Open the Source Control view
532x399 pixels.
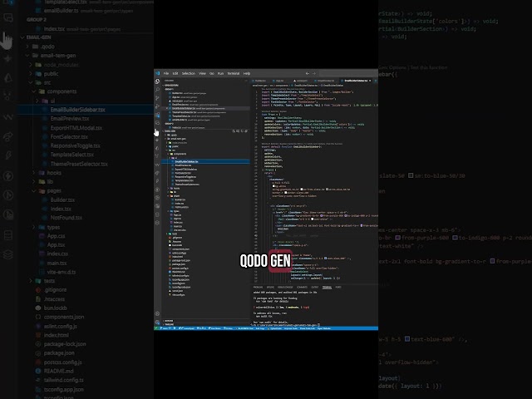(157, 98)
